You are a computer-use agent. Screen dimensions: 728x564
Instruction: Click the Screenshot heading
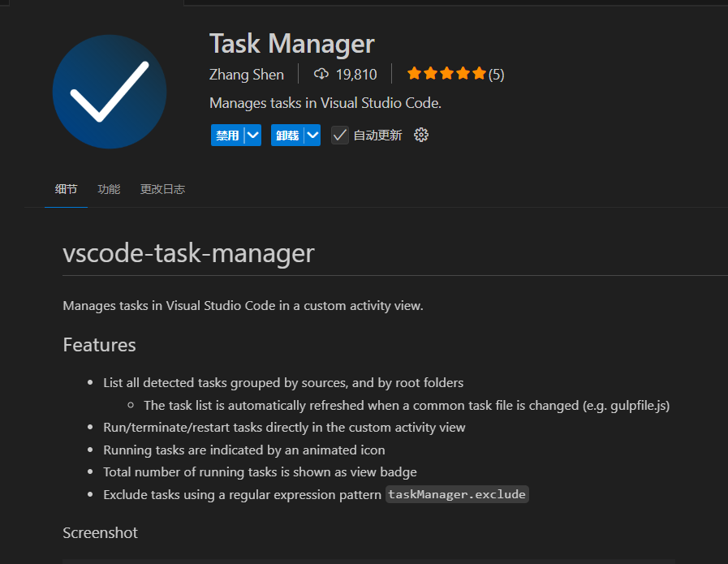[x=100, y=533]
